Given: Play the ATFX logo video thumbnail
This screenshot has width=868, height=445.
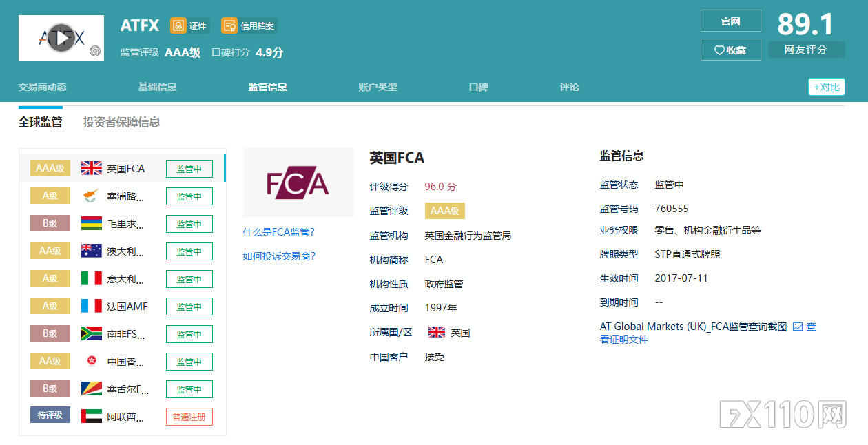Looking at the screenshot, I should 61,38.
